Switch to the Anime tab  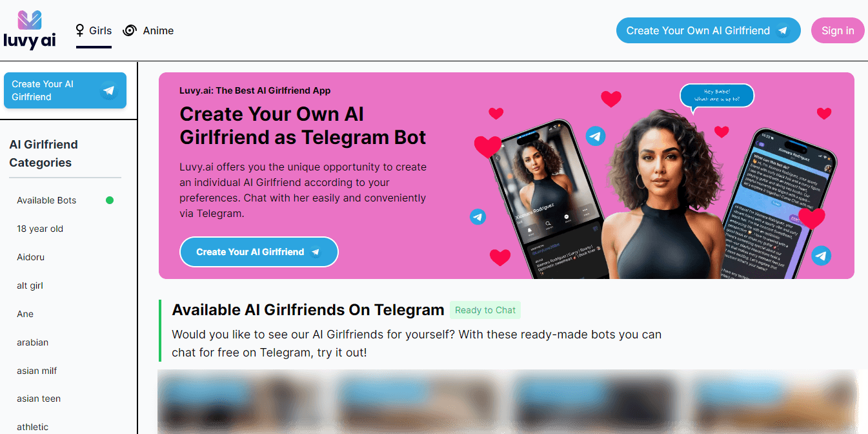click(148, 30)
